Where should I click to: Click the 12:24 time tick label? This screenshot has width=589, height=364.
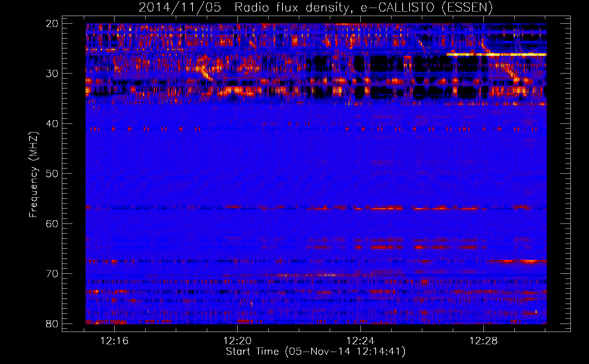pyautogui.click(x=360, y=341)
